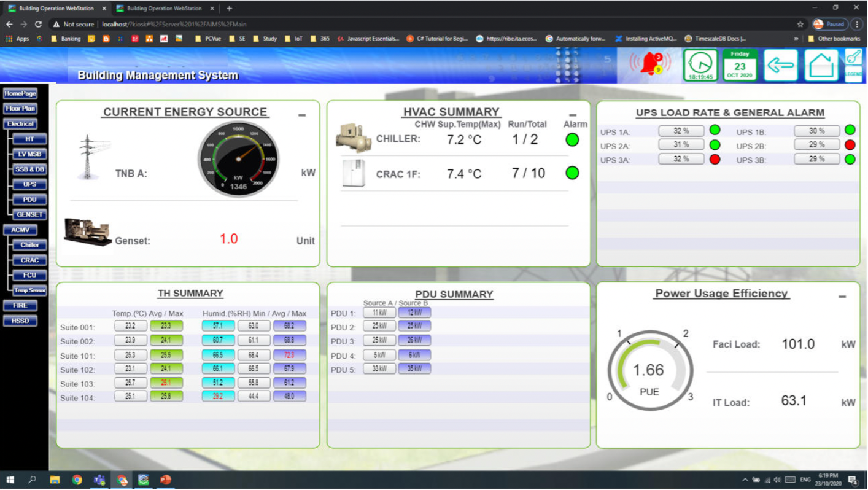Click the PUE 1.66 gauge
868x490 pixels.
[649, 371]
